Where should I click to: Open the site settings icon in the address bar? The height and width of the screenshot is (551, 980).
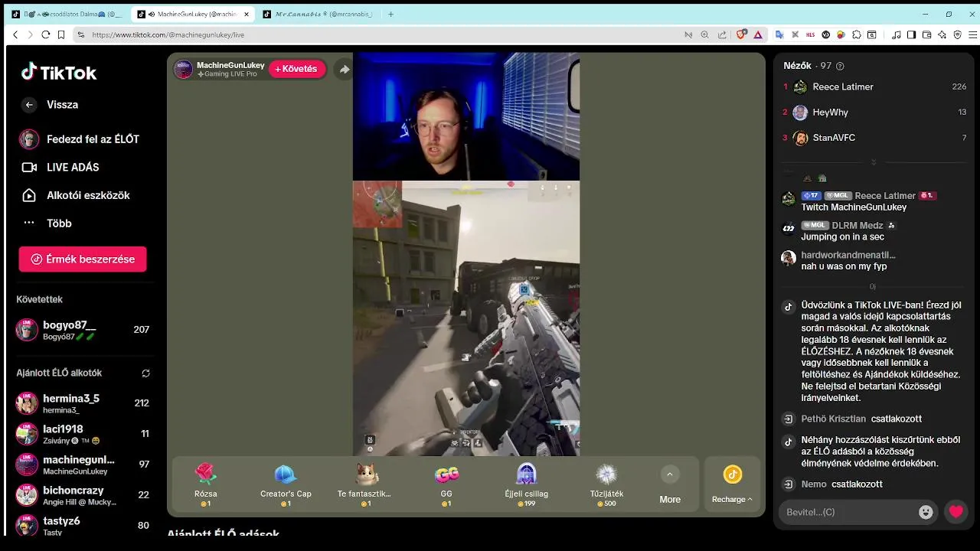80,34
